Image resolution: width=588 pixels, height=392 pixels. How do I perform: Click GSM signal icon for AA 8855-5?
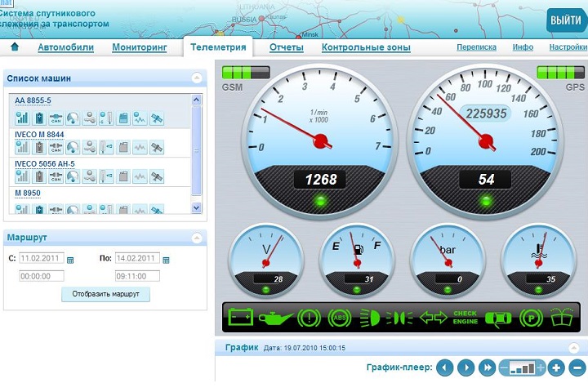(x=22, y=118)
